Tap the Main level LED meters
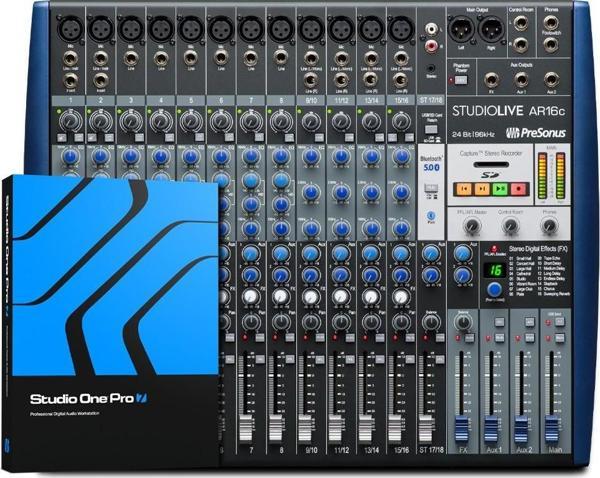Viewport: 600px width, 478px height. click(552, 175)
